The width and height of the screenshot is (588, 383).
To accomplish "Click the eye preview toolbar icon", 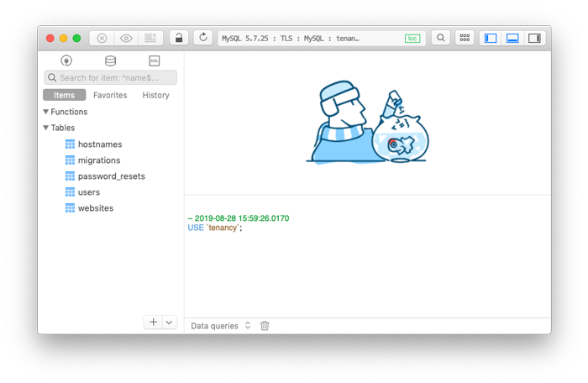I will [126, 39].
